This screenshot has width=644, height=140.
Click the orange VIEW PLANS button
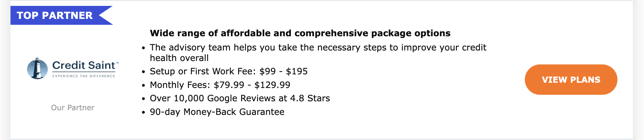pos(571,80)
